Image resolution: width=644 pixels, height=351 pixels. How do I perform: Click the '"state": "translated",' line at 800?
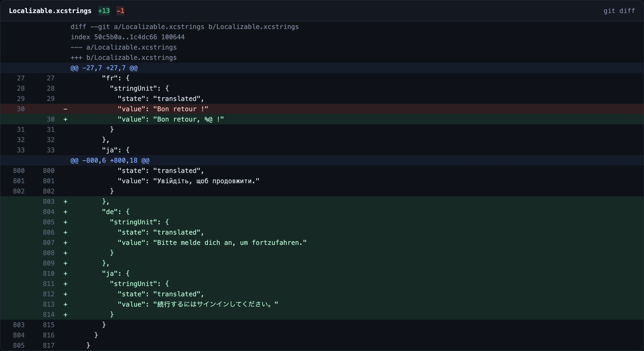click(322, 171)
